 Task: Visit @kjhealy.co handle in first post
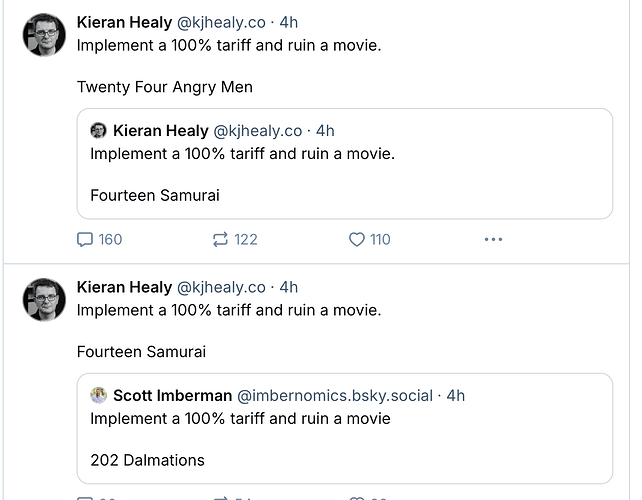click(221, 23)
